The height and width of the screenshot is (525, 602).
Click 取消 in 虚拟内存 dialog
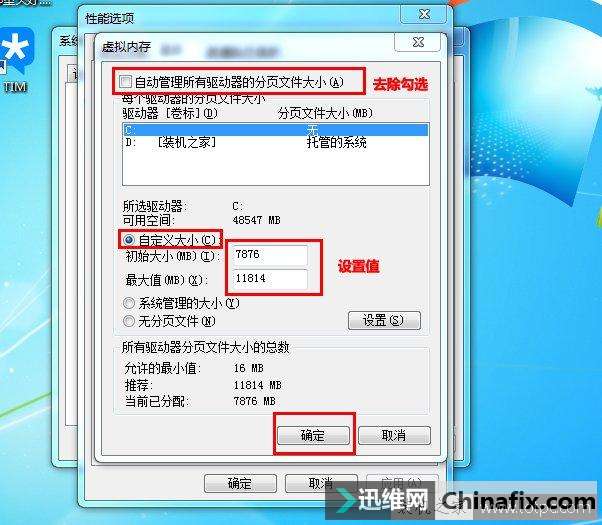[394, 436]
